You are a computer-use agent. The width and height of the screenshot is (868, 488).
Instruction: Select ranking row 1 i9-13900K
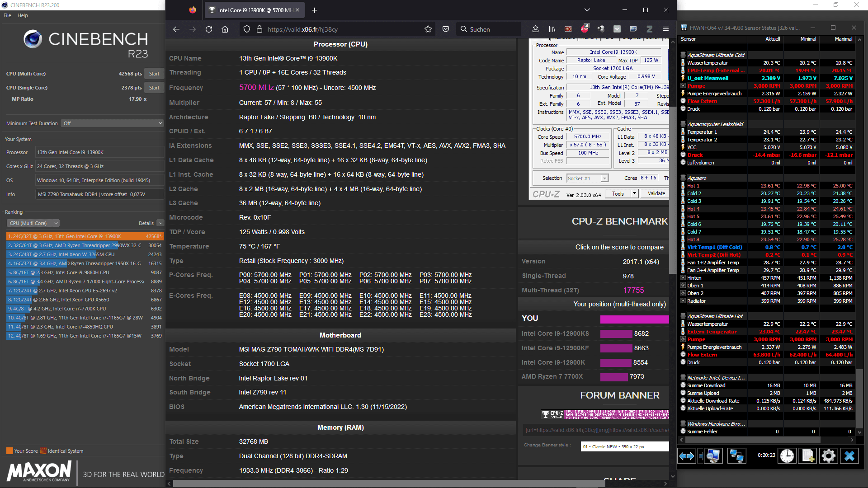click(85, 236)
